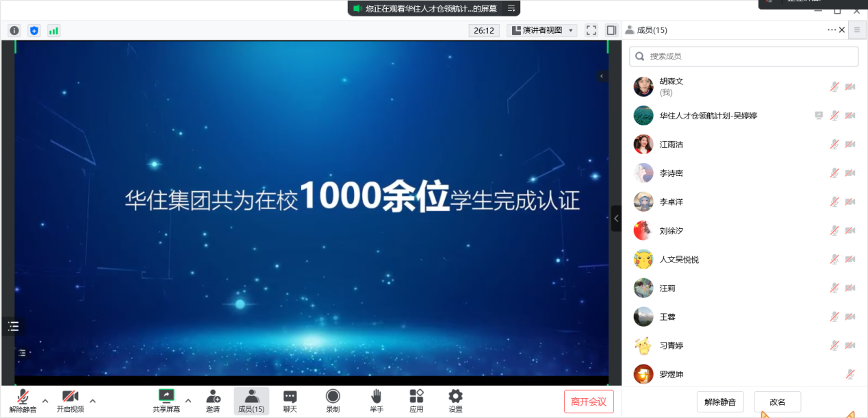
Task: Unmute yourself via 解除静音 microphone toggle
Action: click(22, 401)
